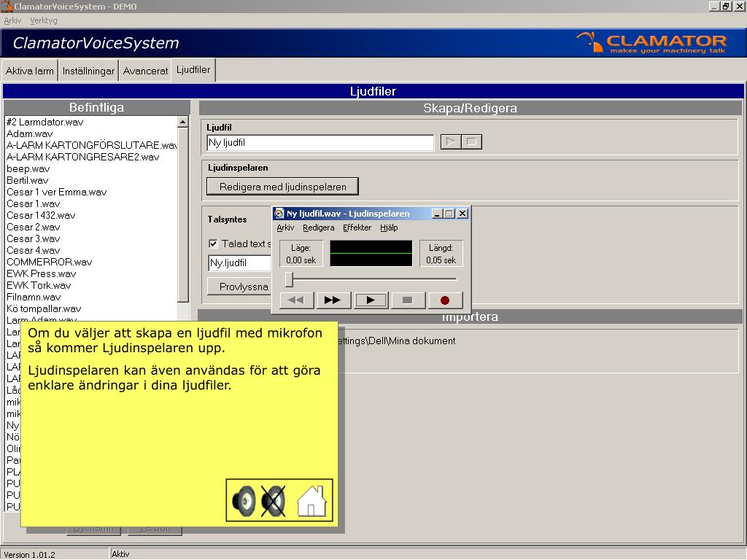The height and width of the screenshot is (560, 747).
Task: Click the home icon in yellow note
Action: (x=311, y=501)
